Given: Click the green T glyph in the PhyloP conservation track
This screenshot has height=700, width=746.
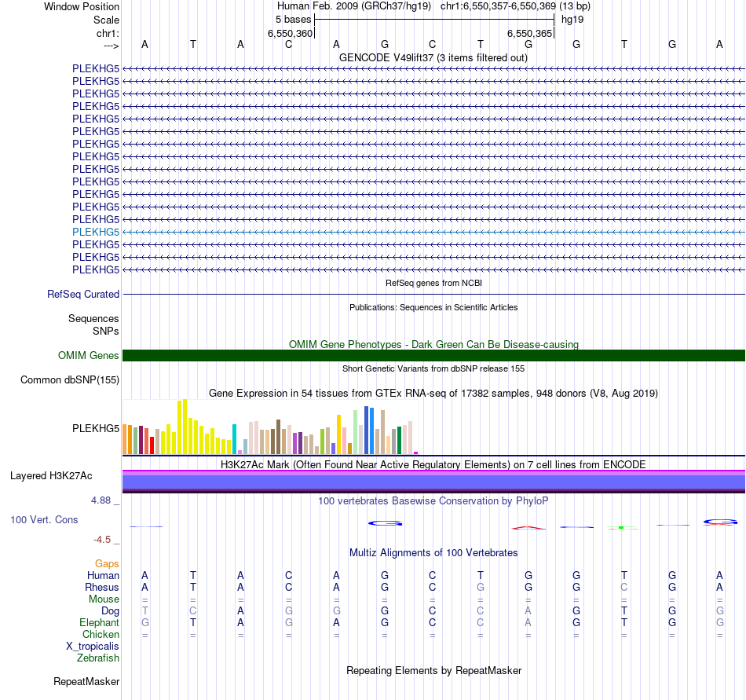Looking at the screenshot, I should pyautogui.click(x=621, y=527).
